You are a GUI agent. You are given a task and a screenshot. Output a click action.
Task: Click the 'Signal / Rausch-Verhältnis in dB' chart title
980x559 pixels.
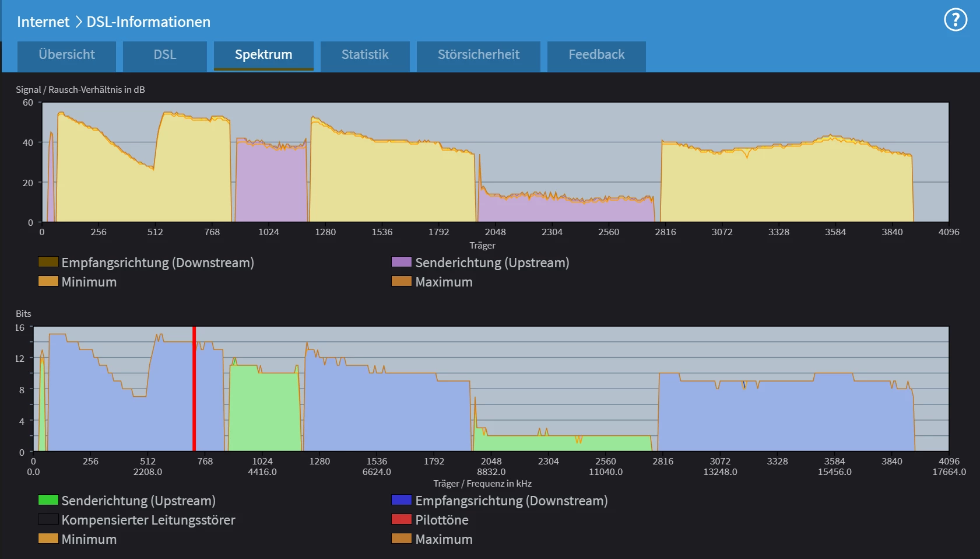tap(80, 89)
